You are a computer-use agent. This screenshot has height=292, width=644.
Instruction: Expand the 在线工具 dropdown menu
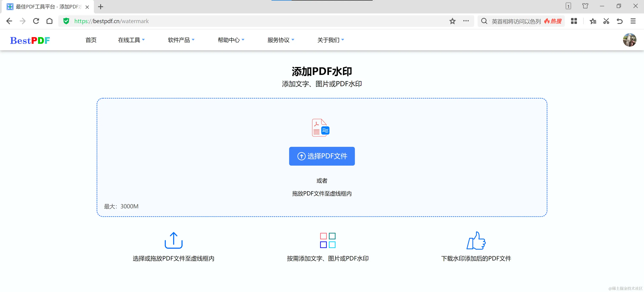coord(131,40)
